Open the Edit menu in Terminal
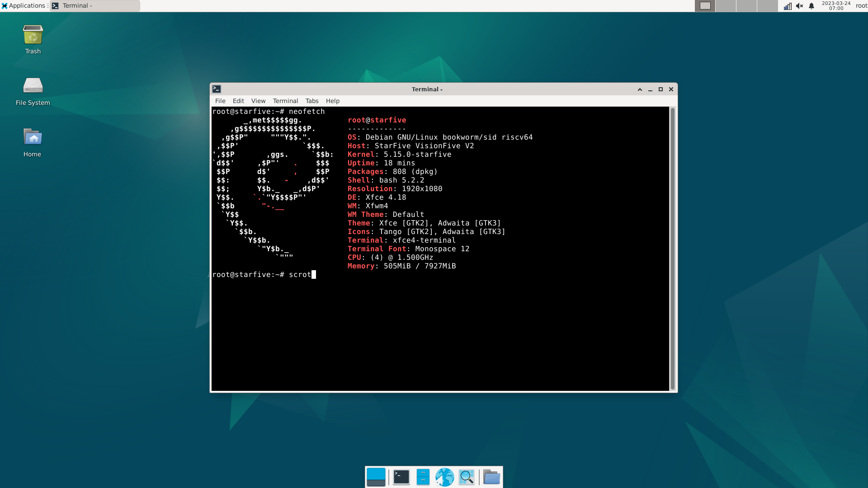 point(238,101)
